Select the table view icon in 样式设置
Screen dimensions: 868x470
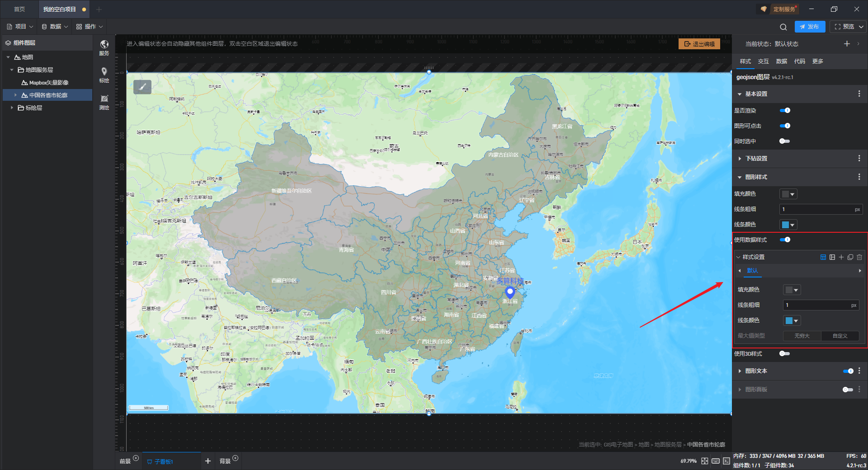coord(823,257)
